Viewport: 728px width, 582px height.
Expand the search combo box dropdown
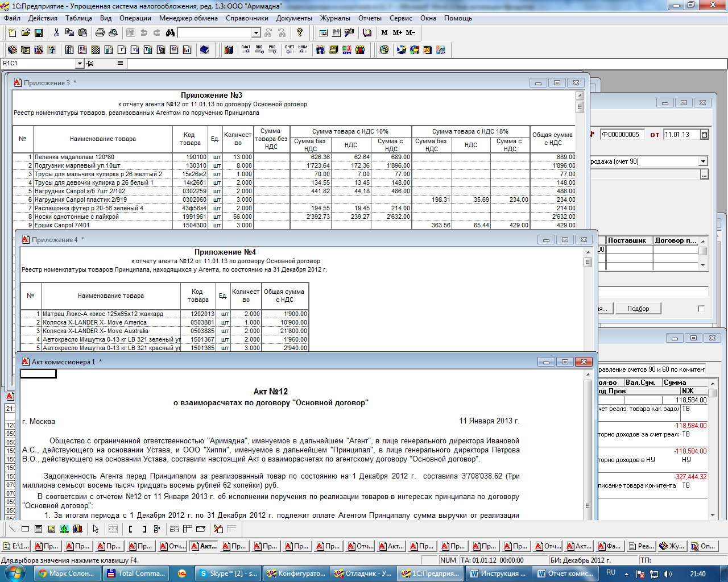pyautogui.click(x=256, y=33)
